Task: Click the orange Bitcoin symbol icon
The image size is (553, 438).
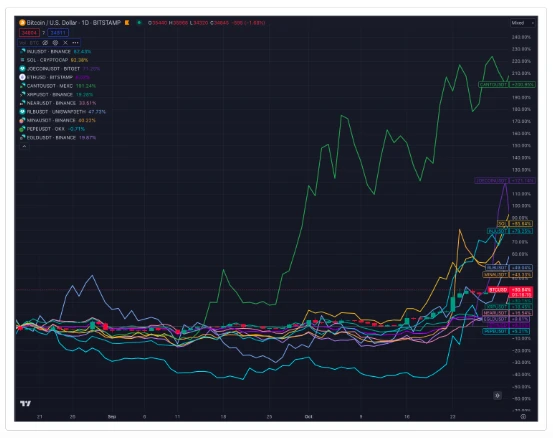Action: 22,23
